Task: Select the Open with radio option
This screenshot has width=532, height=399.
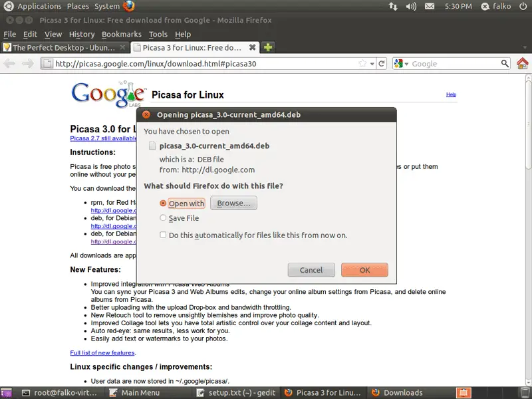Action: click(x=163, y=203)
